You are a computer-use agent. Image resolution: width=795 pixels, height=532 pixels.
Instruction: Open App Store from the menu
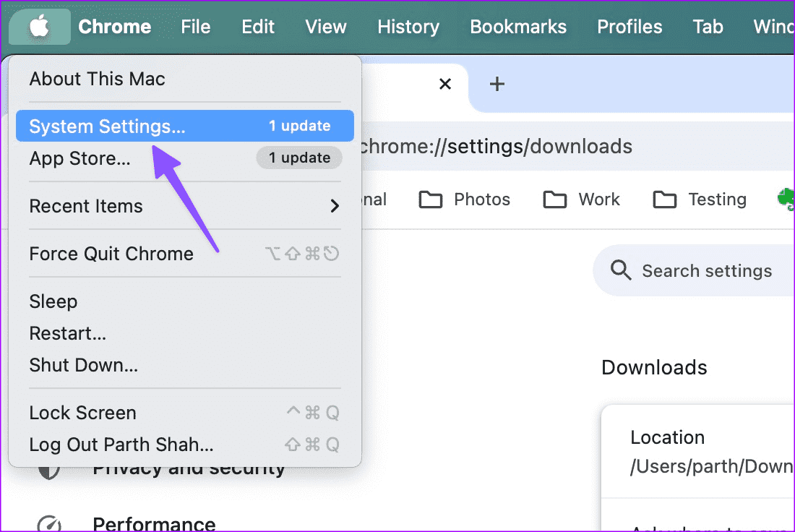pos(79,158)
